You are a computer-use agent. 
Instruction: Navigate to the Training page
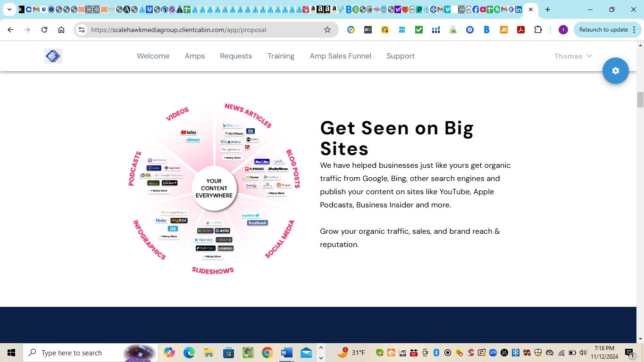281,56
